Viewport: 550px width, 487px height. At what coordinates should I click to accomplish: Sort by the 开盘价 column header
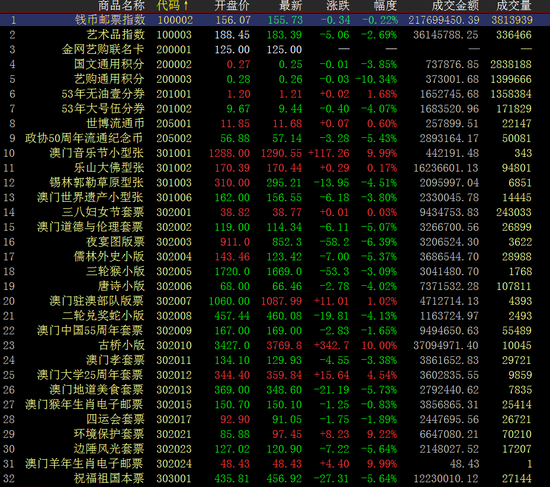(232, 6)
